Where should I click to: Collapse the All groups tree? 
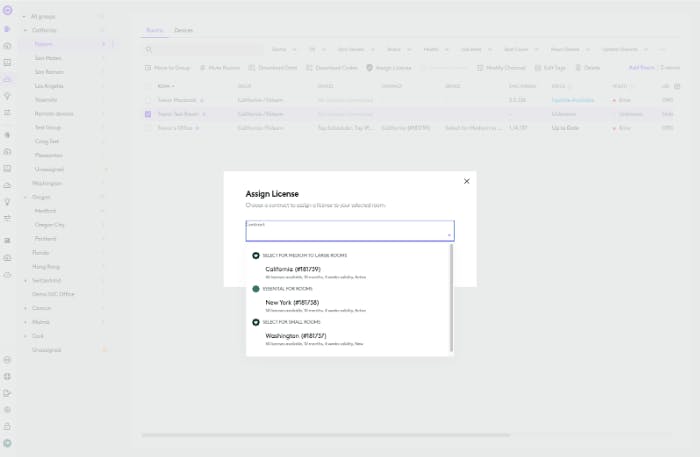(24, 17)
